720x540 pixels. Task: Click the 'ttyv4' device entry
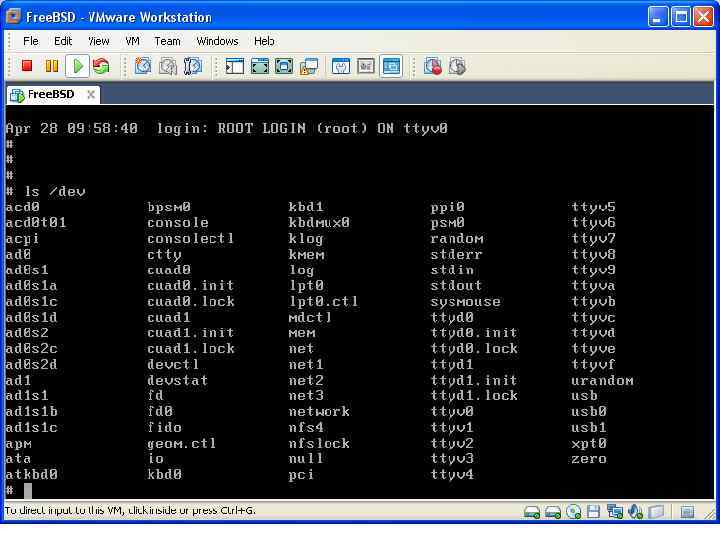[452, 474]
